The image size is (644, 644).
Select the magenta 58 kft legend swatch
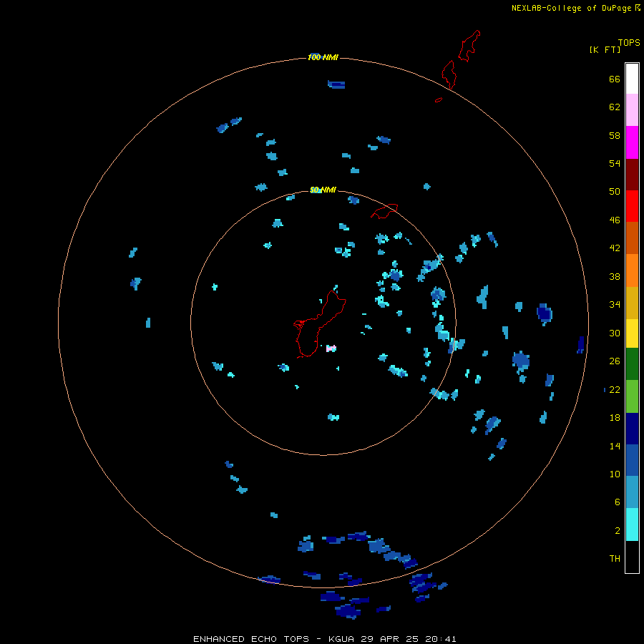pyautogui.click(x=632, y=142)
